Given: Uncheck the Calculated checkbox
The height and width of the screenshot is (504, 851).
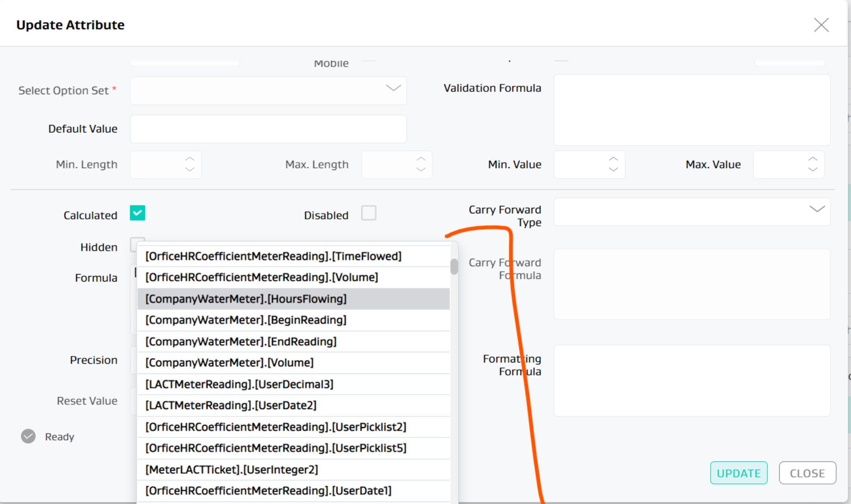Looking at the screenshot, I should (138, 213).
